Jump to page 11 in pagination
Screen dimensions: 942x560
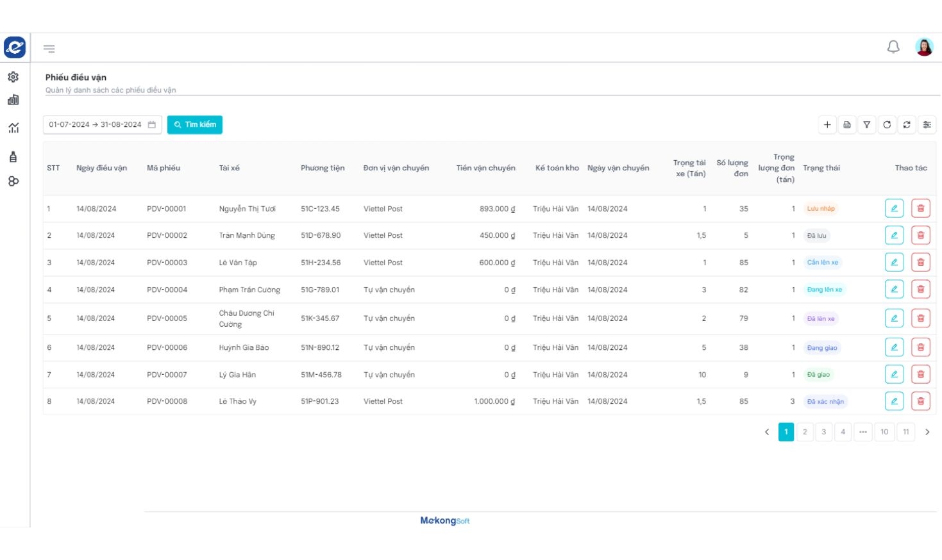(906, 432)
